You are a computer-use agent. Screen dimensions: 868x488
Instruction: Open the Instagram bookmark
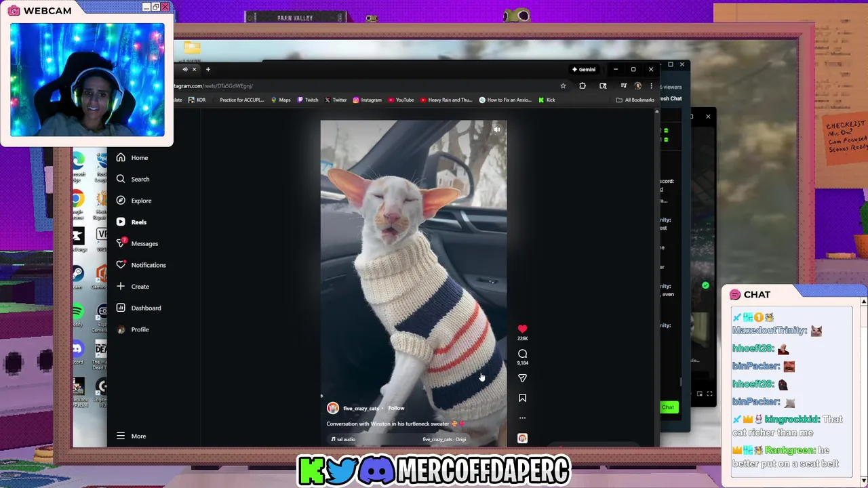[x=367, y=100]
